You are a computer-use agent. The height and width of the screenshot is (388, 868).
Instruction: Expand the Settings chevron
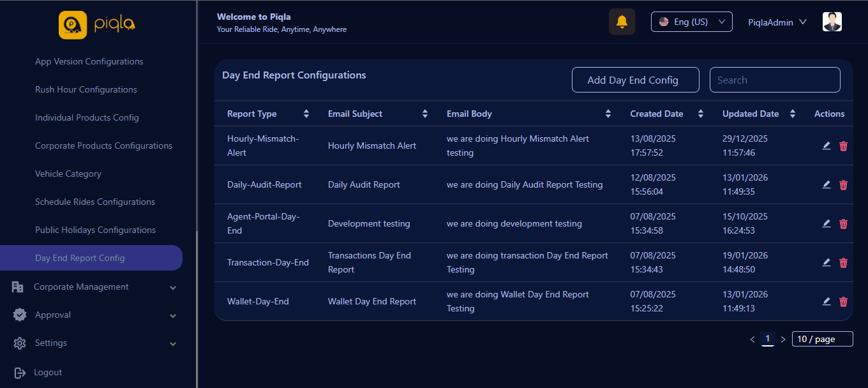[x=173, y=344]
